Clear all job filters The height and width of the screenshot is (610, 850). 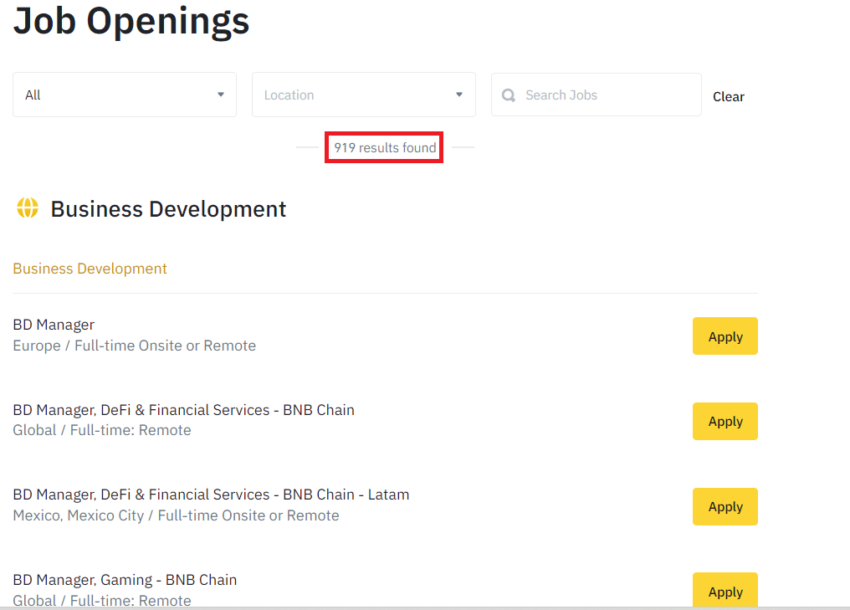click(728, 97)
